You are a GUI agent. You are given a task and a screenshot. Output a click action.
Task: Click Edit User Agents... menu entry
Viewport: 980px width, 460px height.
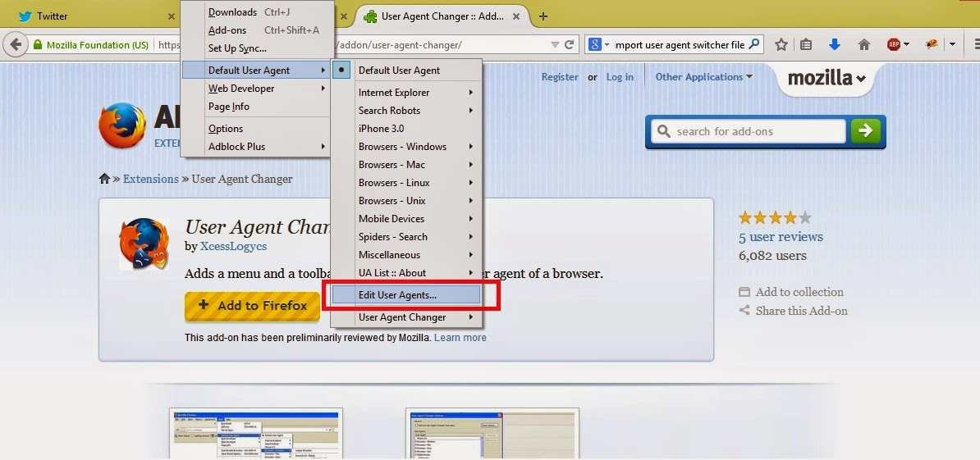point(406,295)
